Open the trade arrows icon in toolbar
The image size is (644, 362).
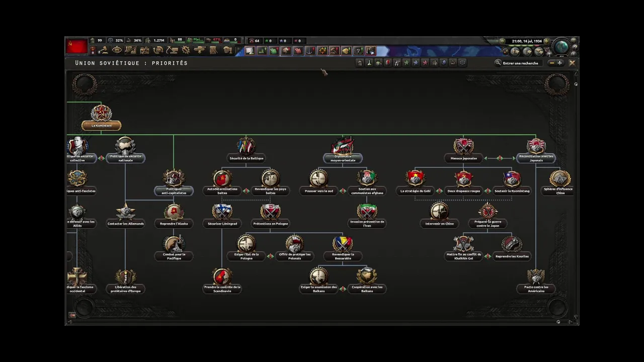pos(158,50)
